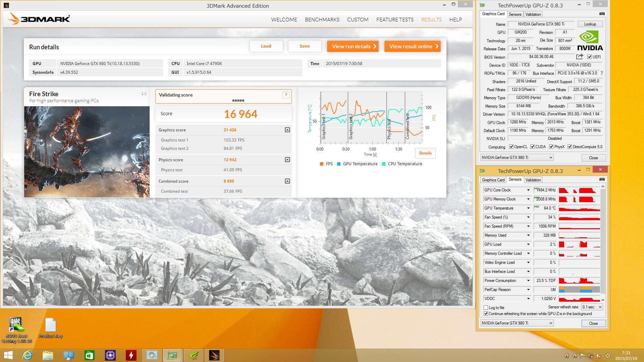Click the View result online button

(x=413, y=46)
